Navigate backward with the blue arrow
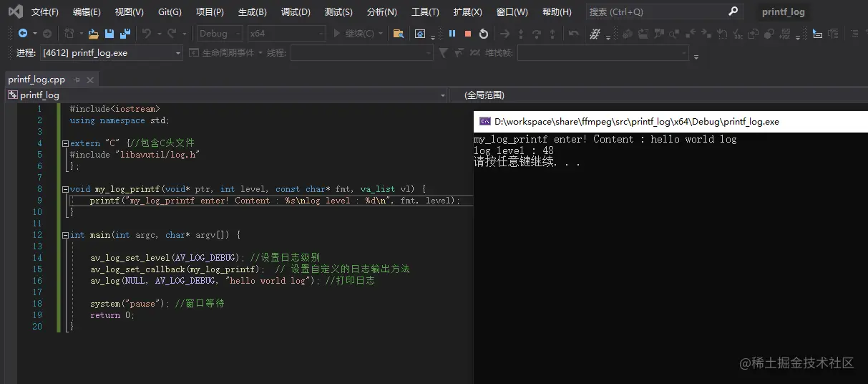The height and width of the screenshot is (384, 868). tap(23, 34)
